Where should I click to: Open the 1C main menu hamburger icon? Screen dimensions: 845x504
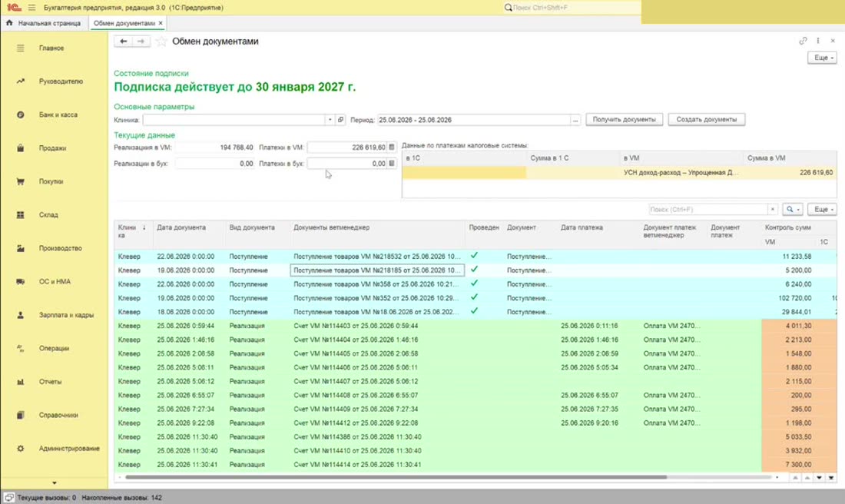pyautogui.click(x=31, y=8)
